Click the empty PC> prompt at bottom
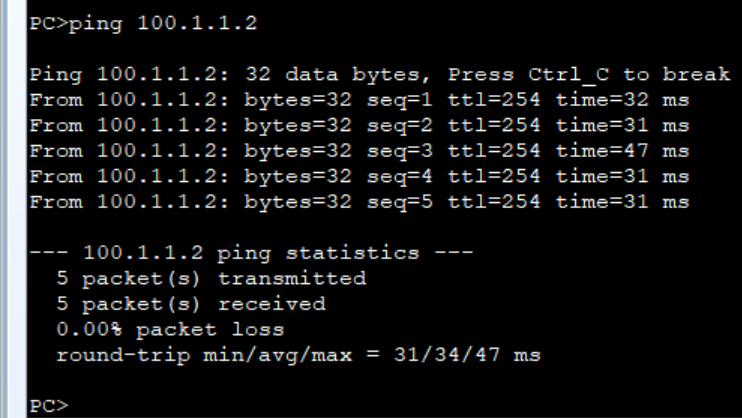The height and width of the screenshot is (418, 742). pos(48,405)
